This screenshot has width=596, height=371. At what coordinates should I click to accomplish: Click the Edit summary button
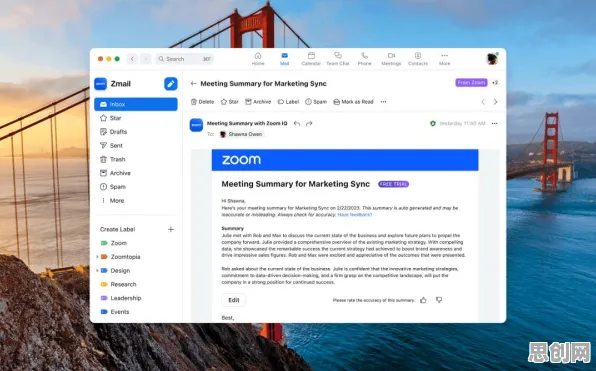point(234,300)
